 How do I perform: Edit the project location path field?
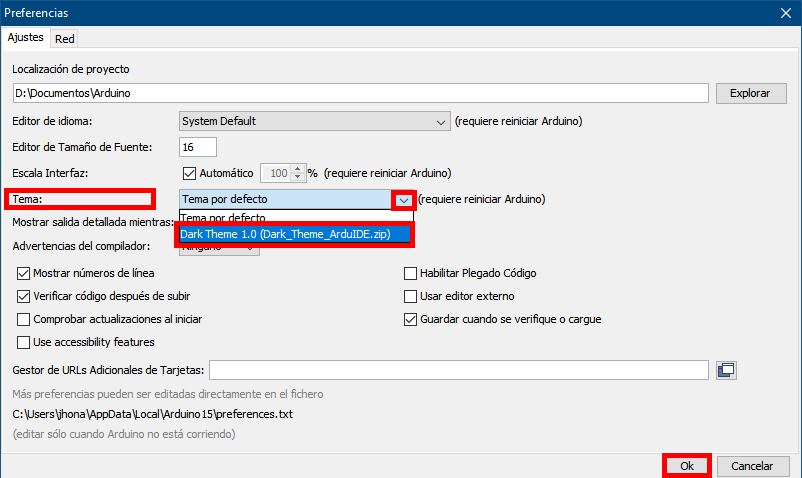(361, 93)
